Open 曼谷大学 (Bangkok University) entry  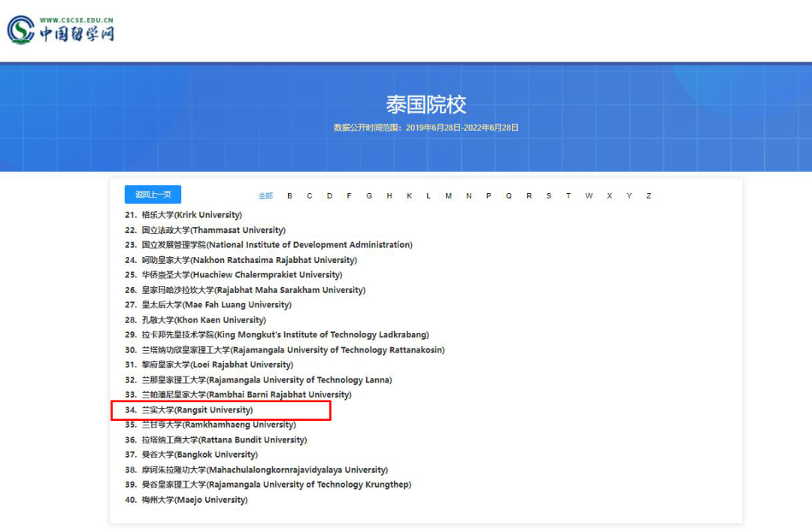pyautogui.click(x=191, y=455)
